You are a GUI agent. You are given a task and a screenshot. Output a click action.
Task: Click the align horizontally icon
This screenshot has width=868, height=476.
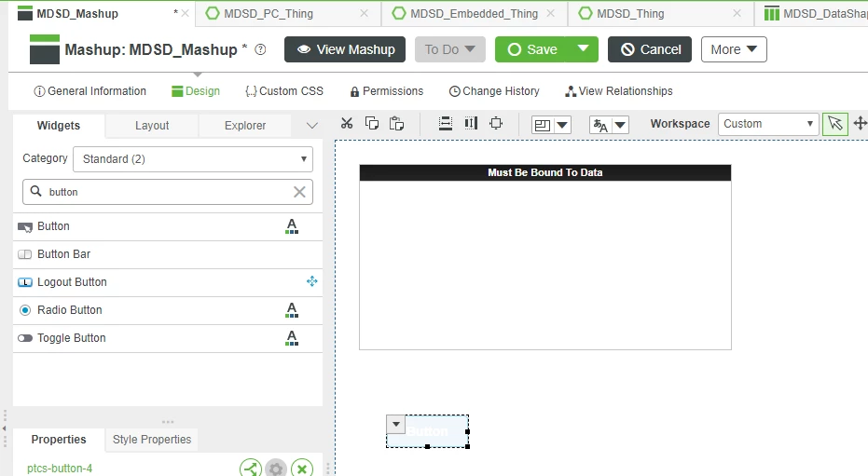coord(446,123)
